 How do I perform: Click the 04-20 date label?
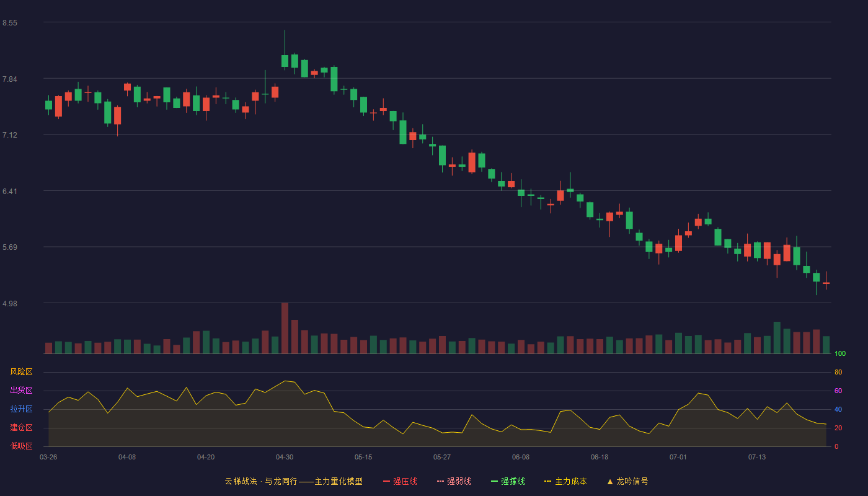coord(206,457)
